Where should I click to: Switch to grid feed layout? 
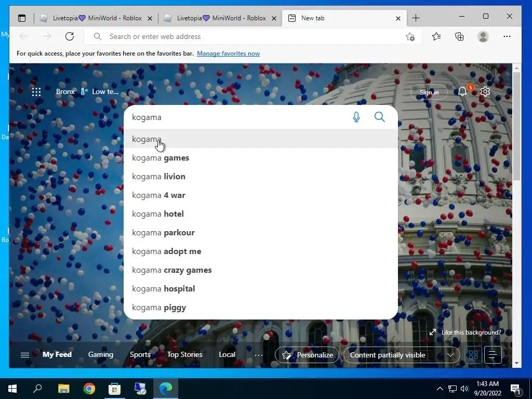(473, 355)
